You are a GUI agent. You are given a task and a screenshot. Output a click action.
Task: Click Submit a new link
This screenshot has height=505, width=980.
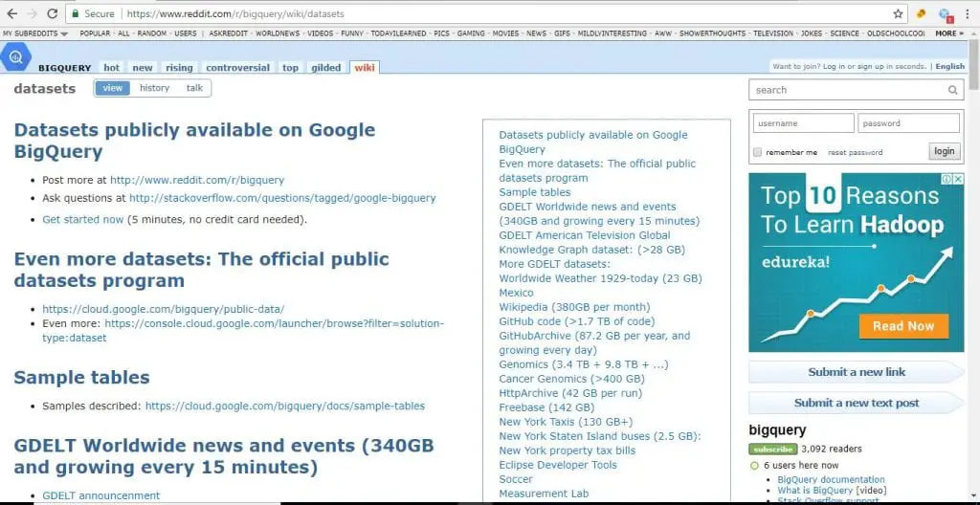(857, 372)
